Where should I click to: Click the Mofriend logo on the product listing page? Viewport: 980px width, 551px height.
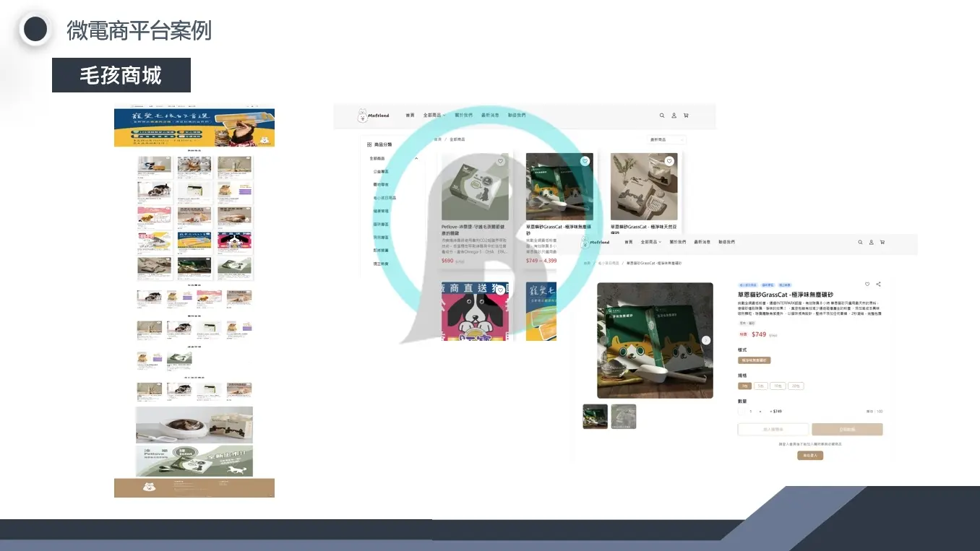tap(373, 116)
